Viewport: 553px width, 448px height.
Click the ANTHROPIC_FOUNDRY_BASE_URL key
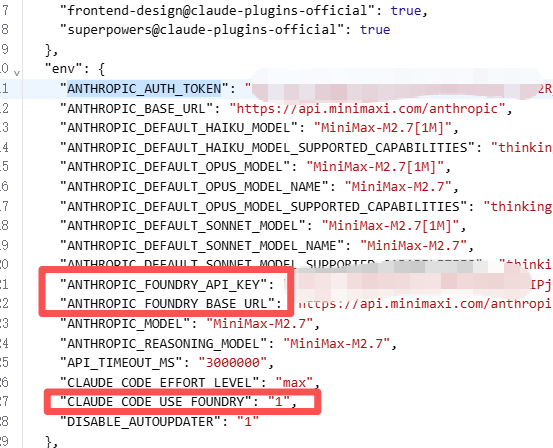(x=167, y=304)
